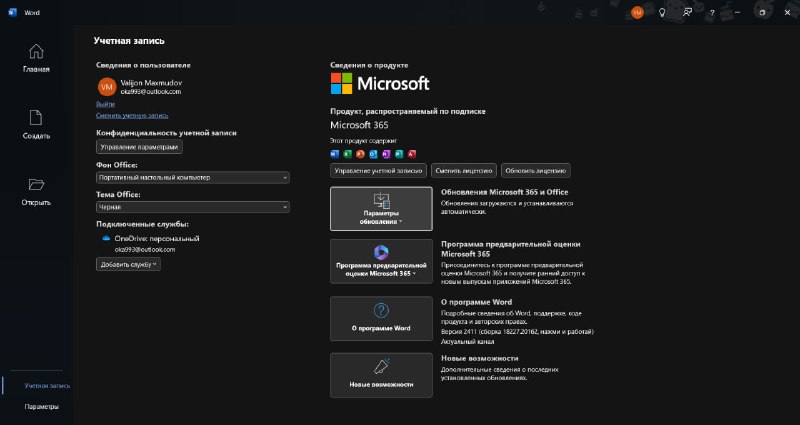The height and width of the screenshot is (425, 800).
Task: Click Обновить лицензию button
Action: (536, 171)
